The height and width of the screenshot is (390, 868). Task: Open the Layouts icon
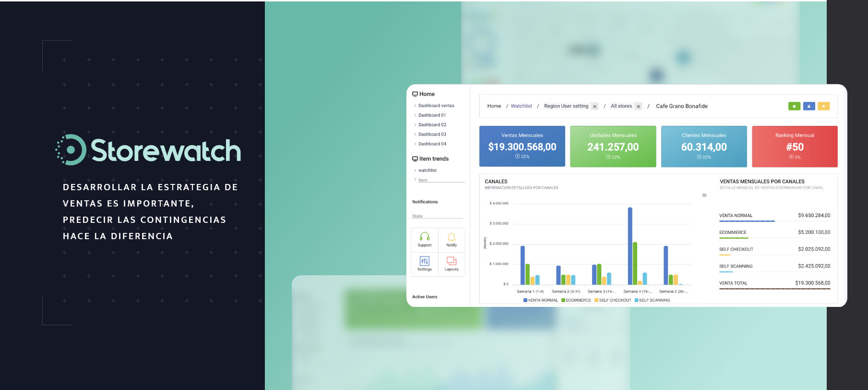pos(452,261)
